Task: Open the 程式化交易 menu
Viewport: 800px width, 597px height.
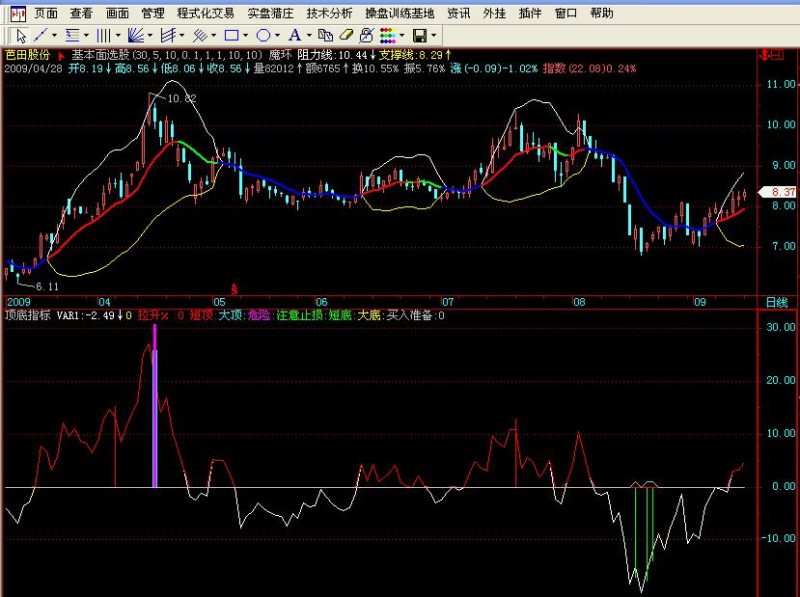Action: [206, 13]
